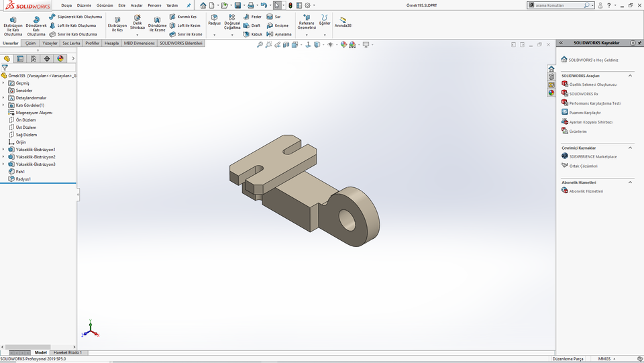Click the Rebuild traffic light icon
Screen dimensions: 644x363
(290, 5)
